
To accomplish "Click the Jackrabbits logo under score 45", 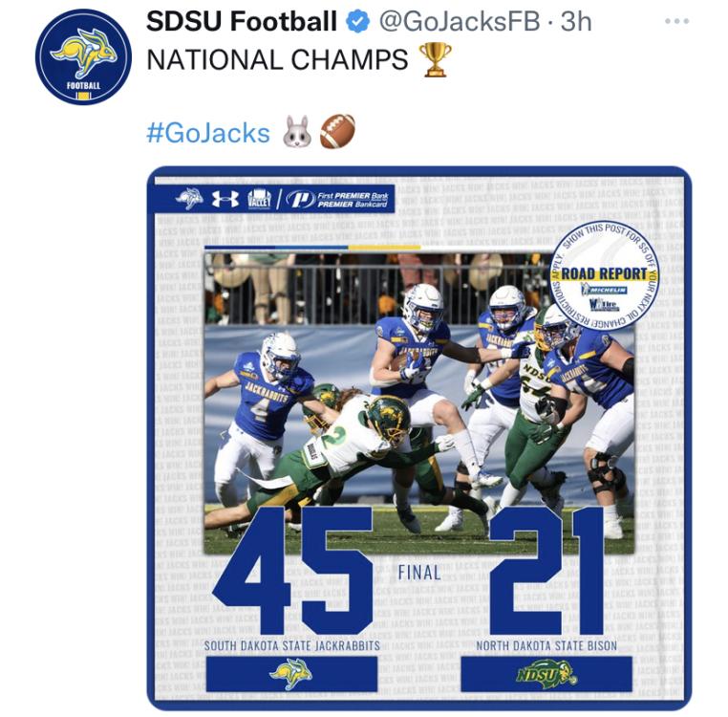I will click(290, 673).
